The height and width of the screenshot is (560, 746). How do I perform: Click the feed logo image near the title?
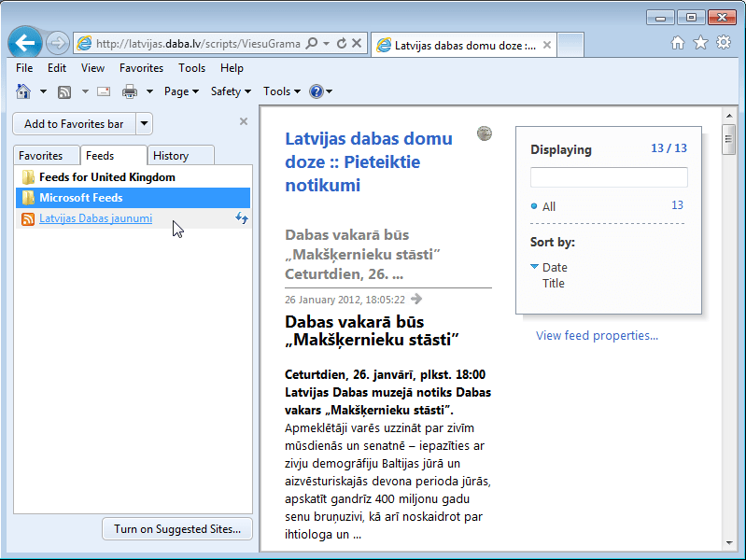click(x=485, y=133)
